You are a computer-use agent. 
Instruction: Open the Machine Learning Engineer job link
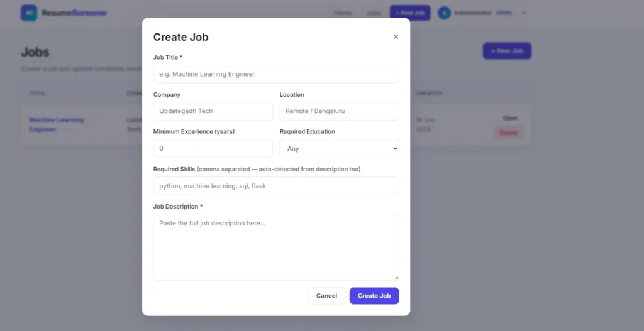(56, 124)
